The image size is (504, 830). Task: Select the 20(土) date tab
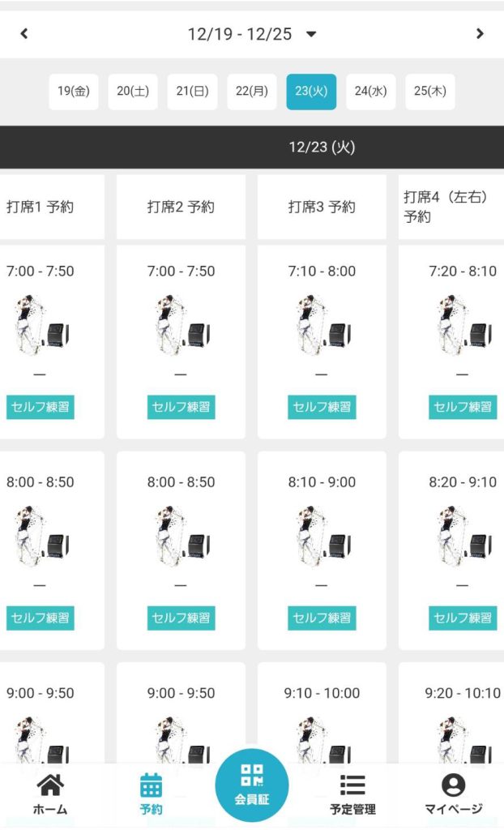point(133,92)
